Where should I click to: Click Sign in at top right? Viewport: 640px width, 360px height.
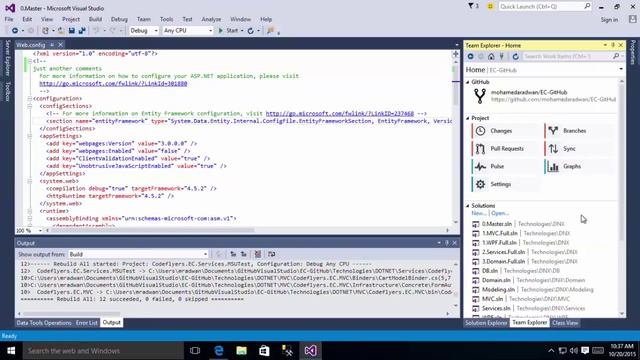(609, 20)
